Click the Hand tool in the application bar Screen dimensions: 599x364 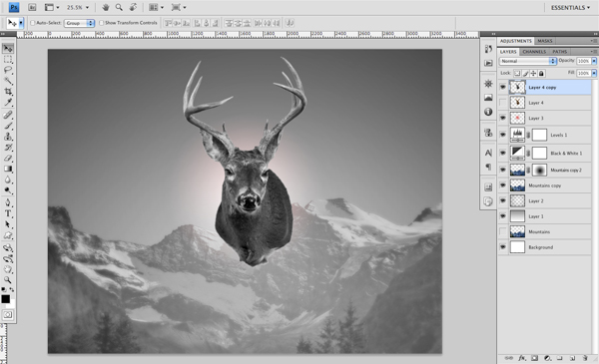[106, 7]
